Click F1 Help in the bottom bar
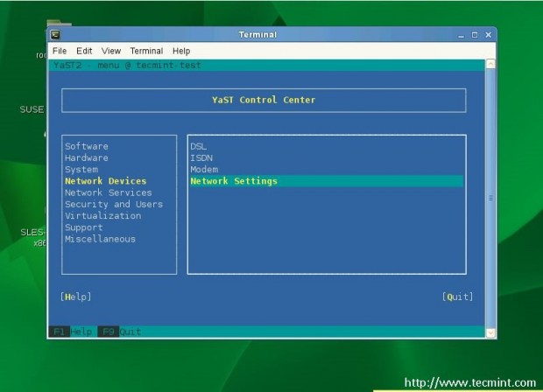Viewport: 543px width, 392px height. [73, 332]
